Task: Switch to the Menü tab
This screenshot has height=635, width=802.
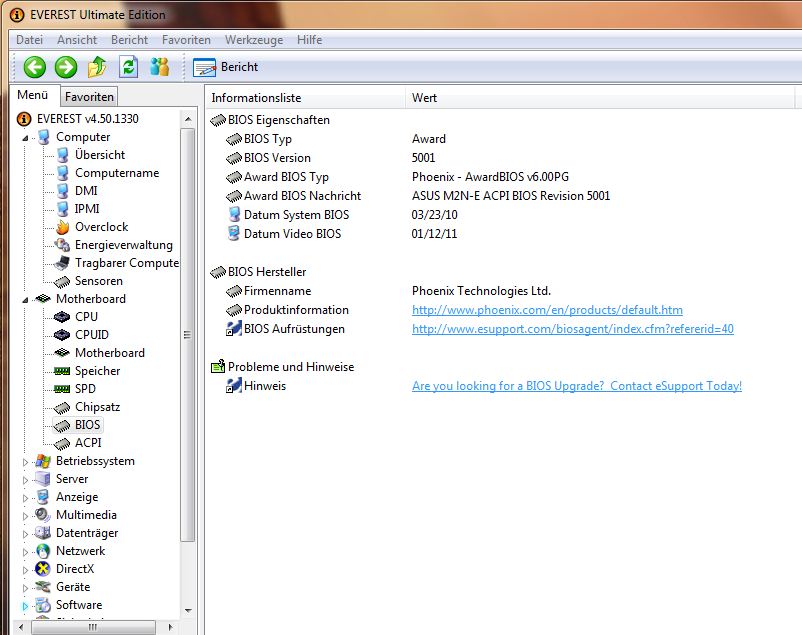Action: (33, 95)
